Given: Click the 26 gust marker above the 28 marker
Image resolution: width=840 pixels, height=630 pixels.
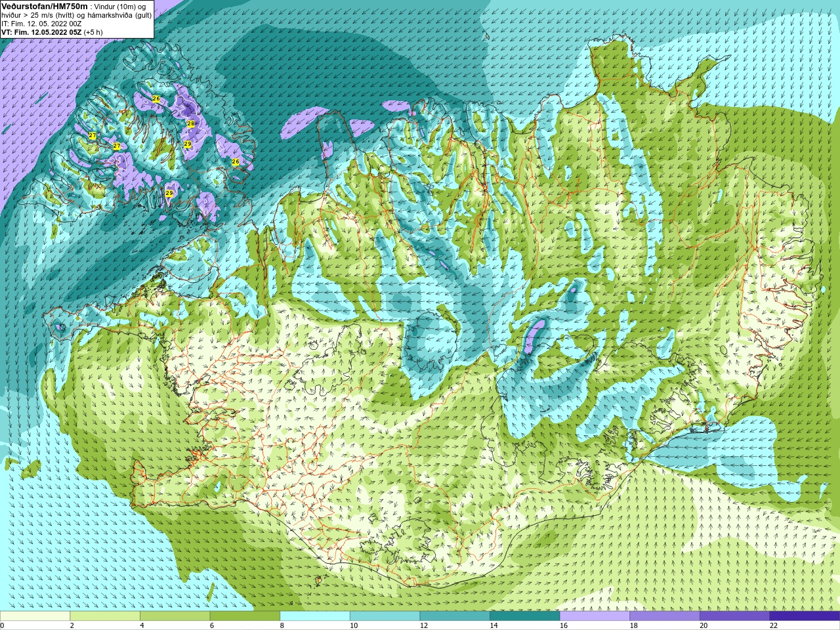Looking at the screenshot, I should [x=156, y=99].
